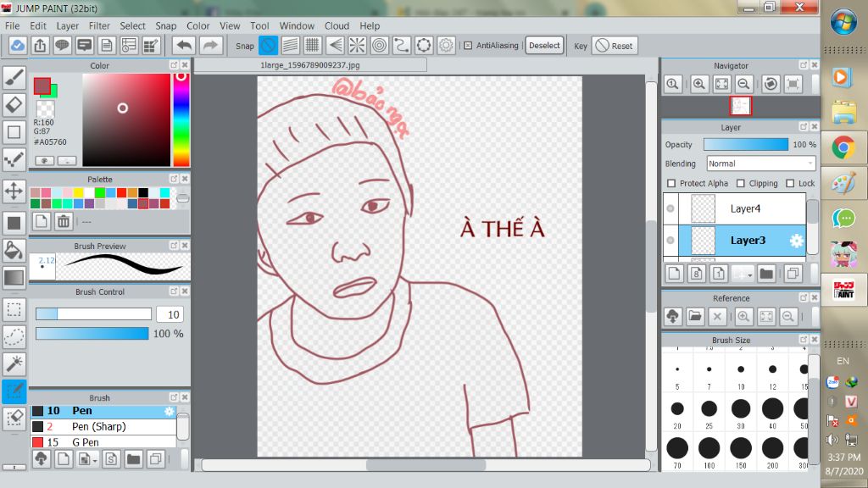Screen dimensions: 868x488
Task: Hide Layer4 using its visibility dot
Action: point(670,208)
